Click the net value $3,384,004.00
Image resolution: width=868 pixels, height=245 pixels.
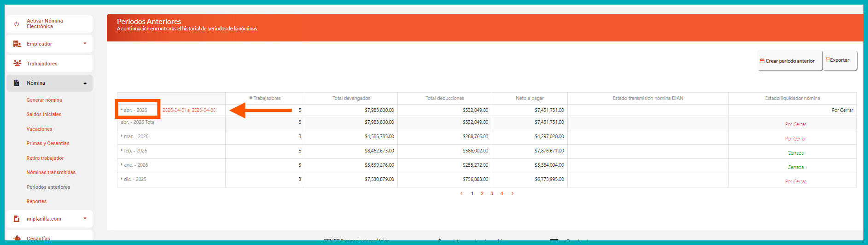pos(549,165)
